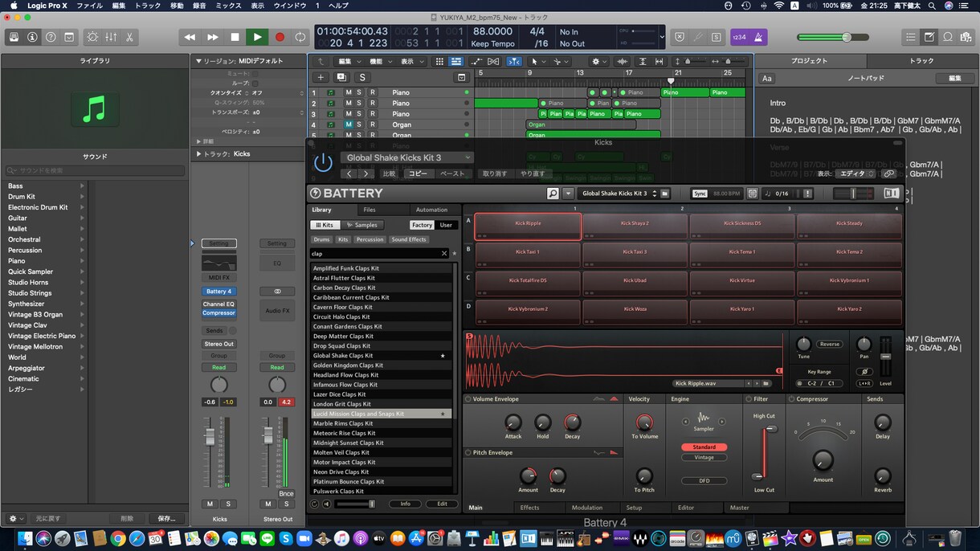Screen dimensions: 980x551
Task: Open the Logic library panel button
Action: pyautogui.click(x=14, y=37)
